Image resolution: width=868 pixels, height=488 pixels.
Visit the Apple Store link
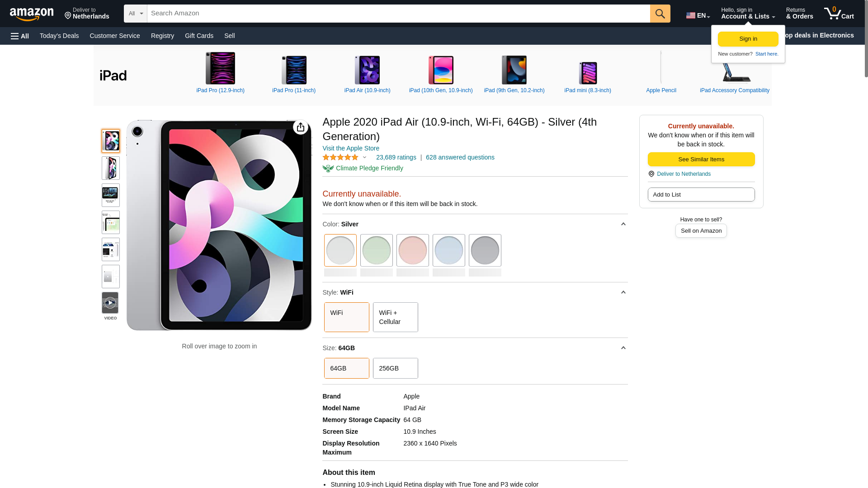click(x=351, y=148)
